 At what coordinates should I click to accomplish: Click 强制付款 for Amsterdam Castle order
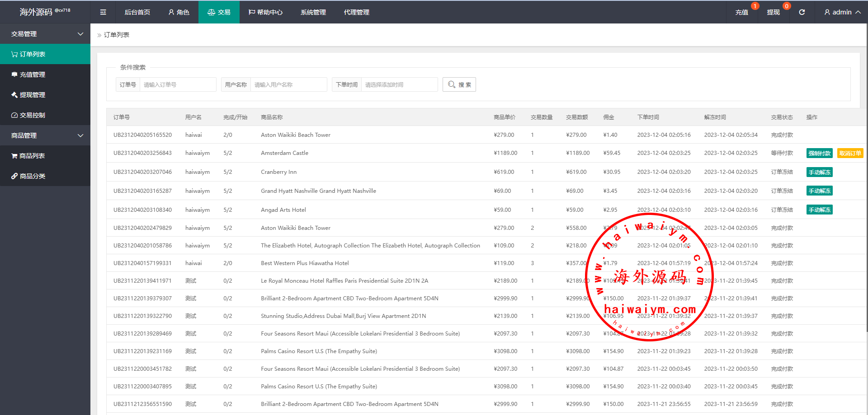tap(819, 154)
